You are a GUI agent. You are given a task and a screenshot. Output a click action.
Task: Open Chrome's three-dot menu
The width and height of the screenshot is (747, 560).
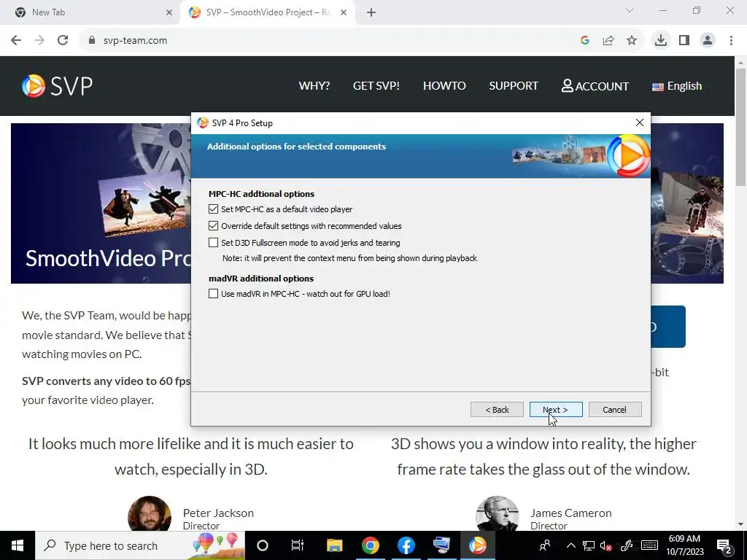[731, 41]
